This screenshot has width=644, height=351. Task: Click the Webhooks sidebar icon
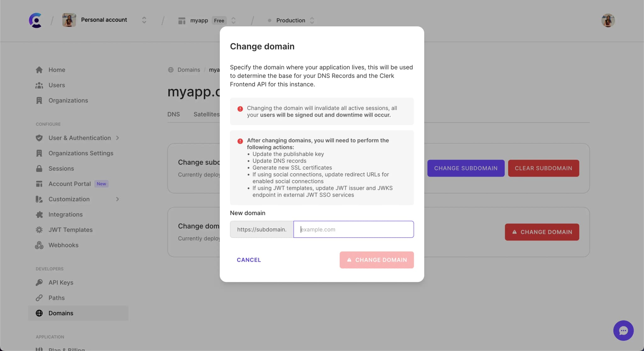tap(39, 245)
